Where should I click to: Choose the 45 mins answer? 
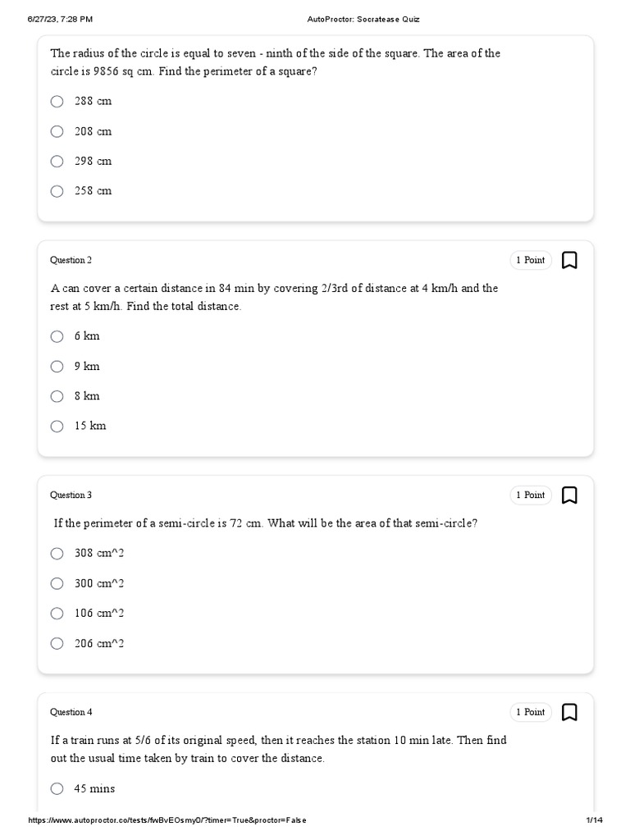point(57,789)
